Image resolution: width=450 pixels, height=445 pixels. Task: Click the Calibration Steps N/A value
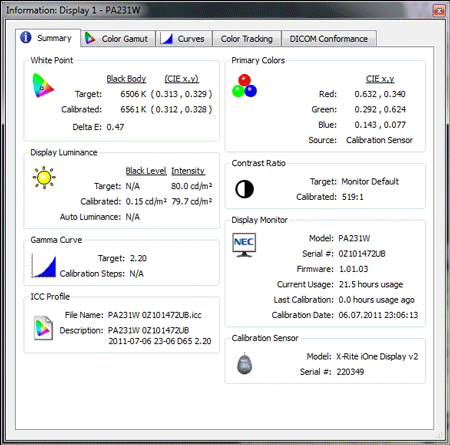[136, 274]
